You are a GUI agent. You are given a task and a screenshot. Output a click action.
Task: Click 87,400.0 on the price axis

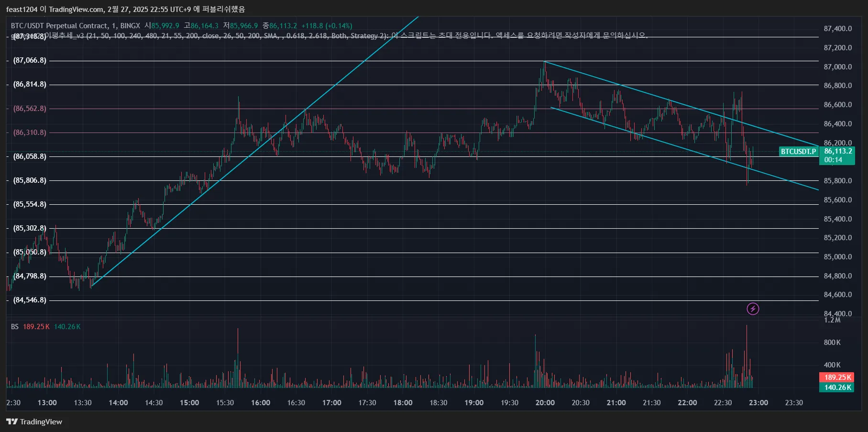838,29
